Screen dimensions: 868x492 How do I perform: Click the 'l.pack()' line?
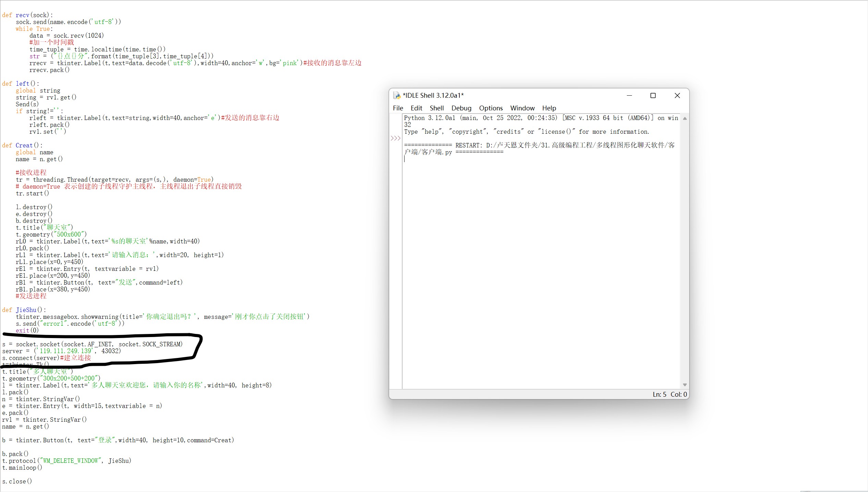point(15,392)
